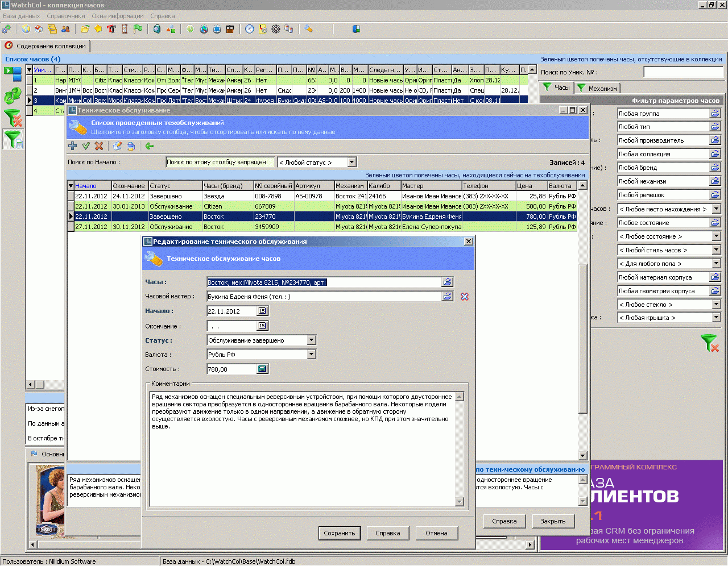Image resolution: width=728 pixels, height=566 pixels.
Task: Click the Стоимость input field
Action: [x=232, y=369]
